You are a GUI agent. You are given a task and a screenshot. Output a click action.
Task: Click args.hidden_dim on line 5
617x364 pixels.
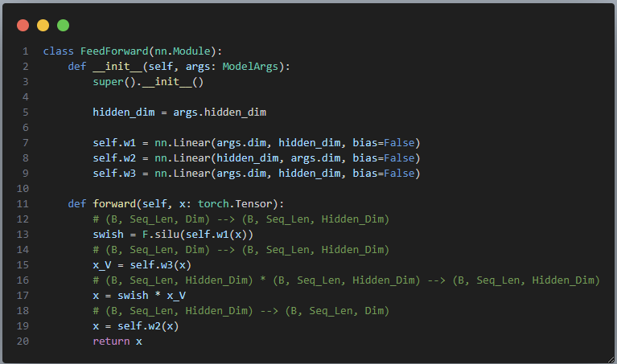pyautogui.click(x=220, y=112)
